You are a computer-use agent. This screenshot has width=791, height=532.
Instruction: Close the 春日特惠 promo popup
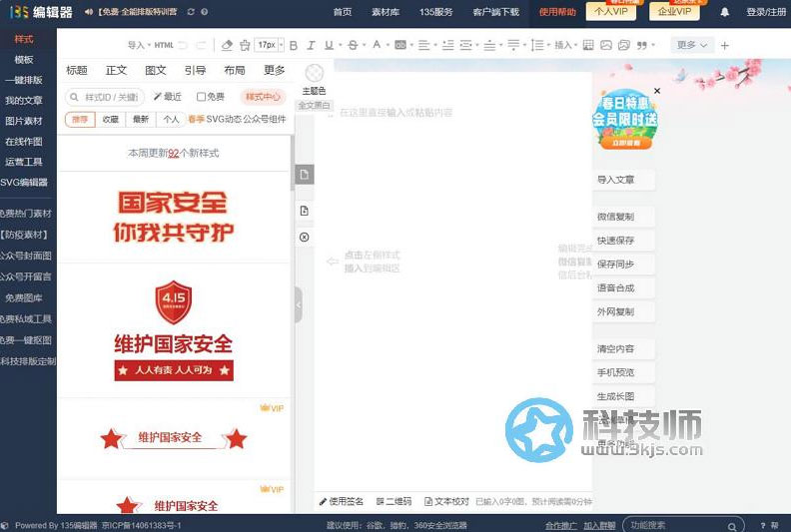coord(657,91)
